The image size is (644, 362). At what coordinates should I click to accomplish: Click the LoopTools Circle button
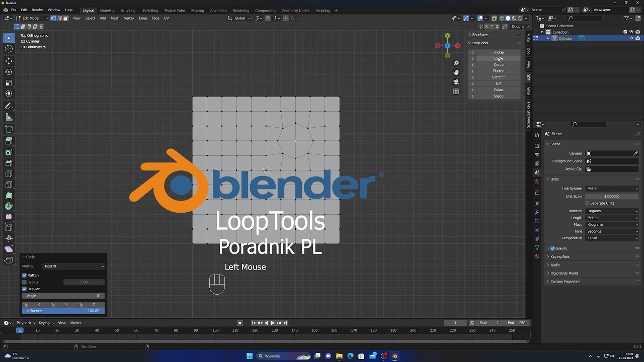(x=498, y=58)
